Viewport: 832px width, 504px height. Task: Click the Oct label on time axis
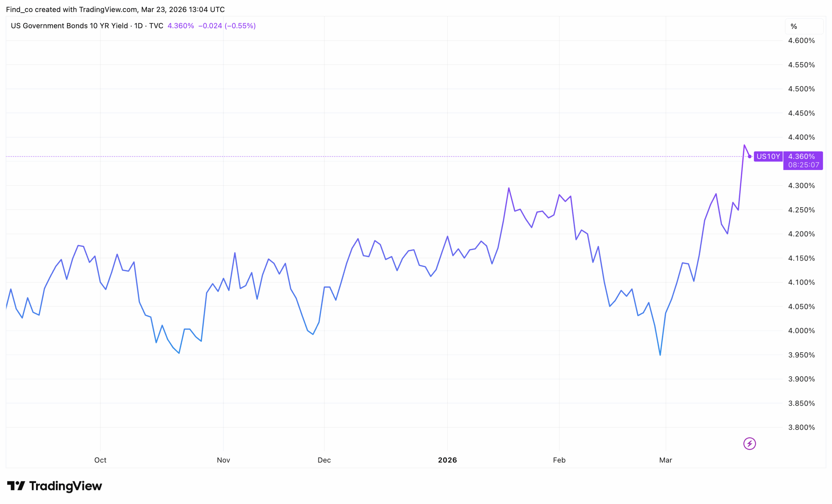[x=100, y=460]
